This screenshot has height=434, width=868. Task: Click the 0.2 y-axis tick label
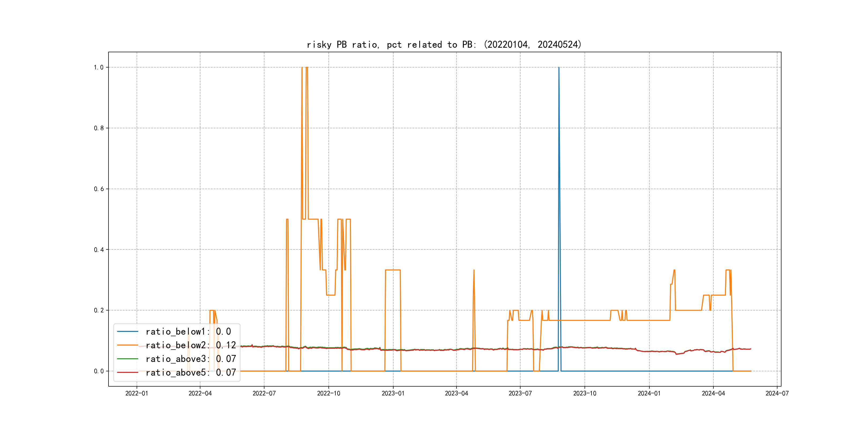click(x=98, y=310)
